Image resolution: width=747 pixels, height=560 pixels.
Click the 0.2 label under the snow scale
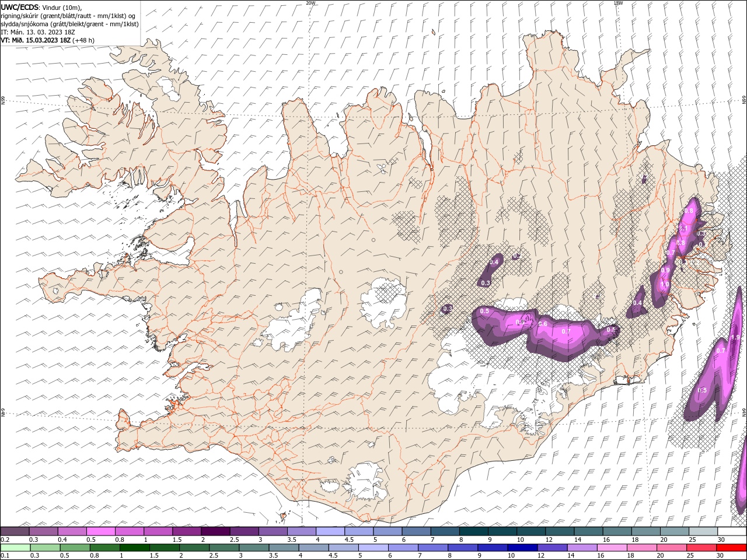5,540
